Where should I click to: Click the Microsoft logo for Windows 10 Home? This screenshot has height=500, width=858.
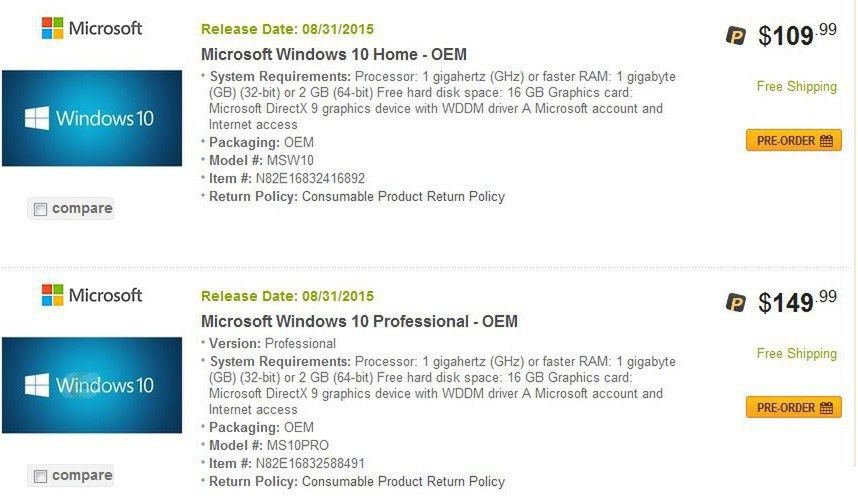[92, 28]
